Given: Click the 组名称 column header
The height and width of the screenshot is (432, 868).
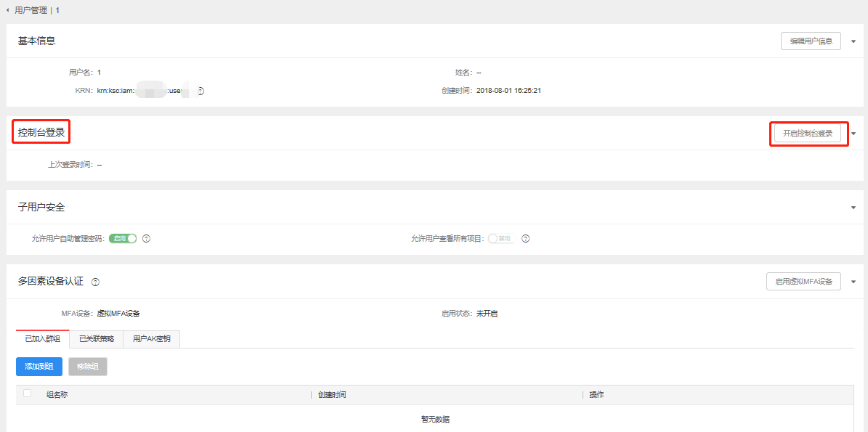Looking at the screenshot, I should click(57, 394).
